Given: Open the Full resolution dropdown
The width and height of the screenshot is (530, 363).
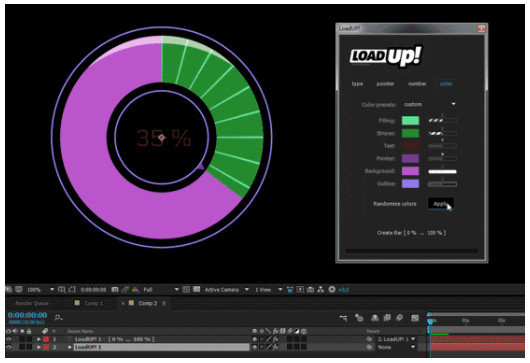Looking at the screenshot, I should point(161,289).
